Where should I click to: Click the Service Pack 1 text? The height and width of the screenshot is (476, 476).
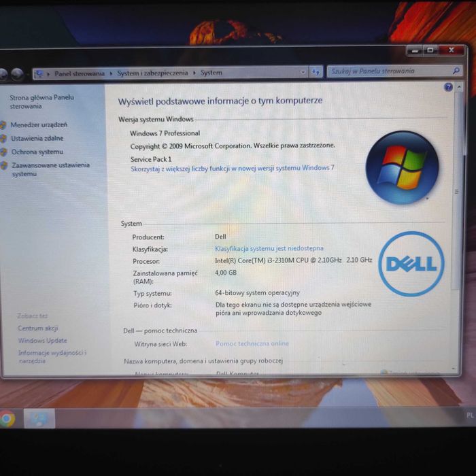coord(151,159)
